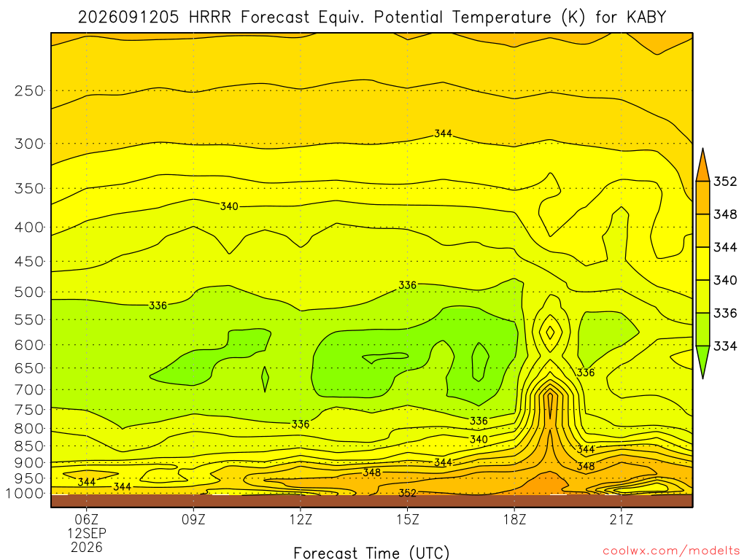Click the 352 K orange colorbar segment
This screenshot has width=747, height=560.
(x=703, y=198)
